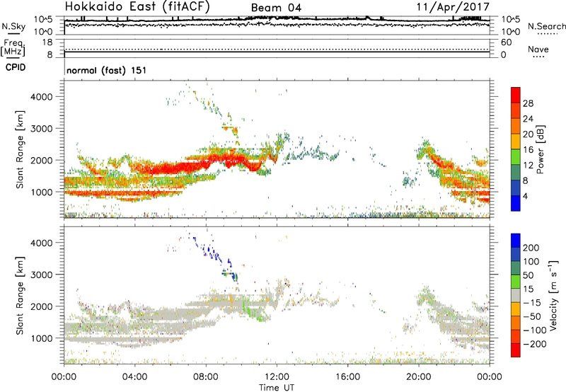Click 3000 tick on power panel
This screenshot has height=392, width=566.
41,129
